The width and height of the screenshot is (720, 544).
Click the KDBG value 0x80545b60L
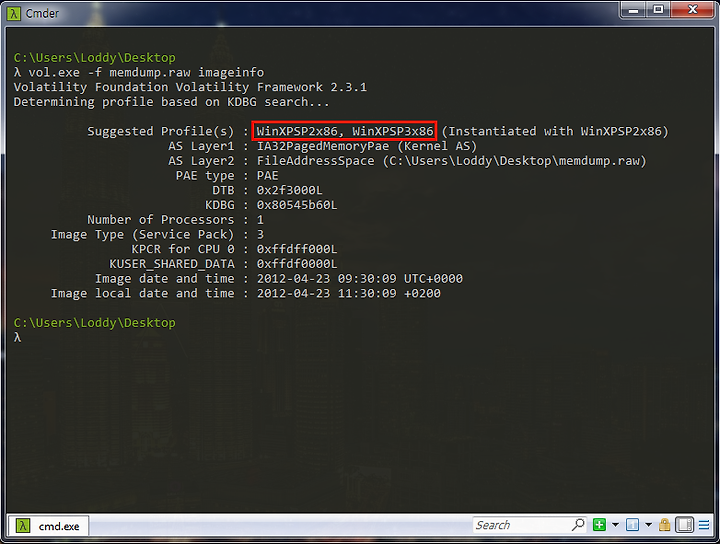pyautogui.click(x=297, y=205)
